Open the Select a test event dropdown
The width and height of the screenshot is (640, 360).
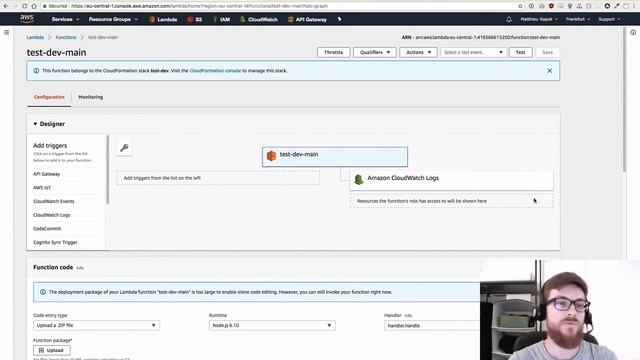(x=473, y=52)
